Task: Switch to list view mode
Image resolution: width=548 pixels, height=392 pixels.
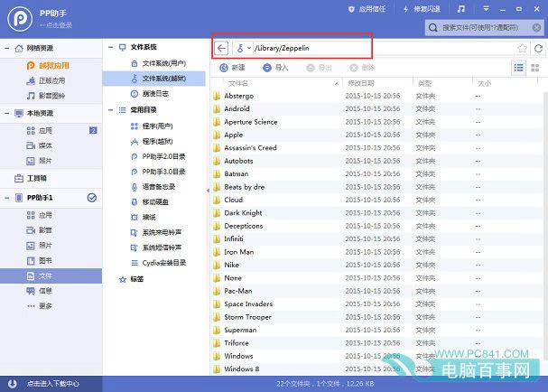Action: [x=518, y=68]
